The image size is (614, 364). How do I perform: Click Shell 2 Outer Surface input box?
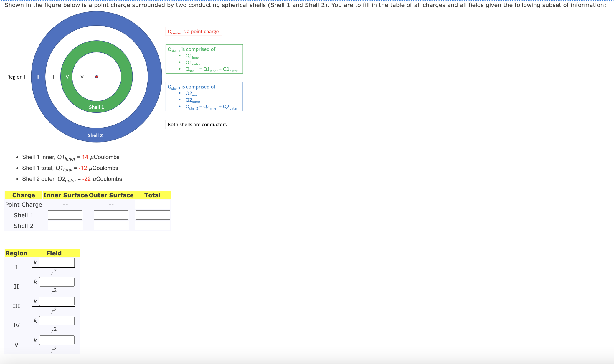(x=111, y=226)
